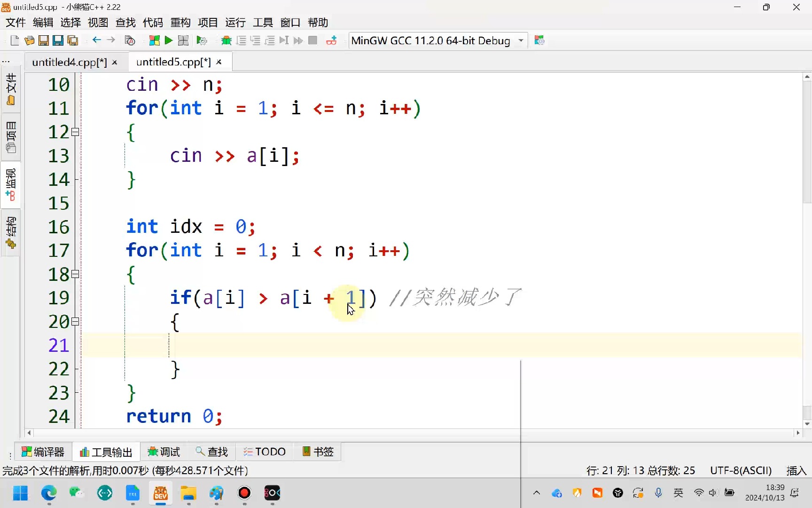
Task: Collapse the code fold at line 20
Action: [75, 322]
